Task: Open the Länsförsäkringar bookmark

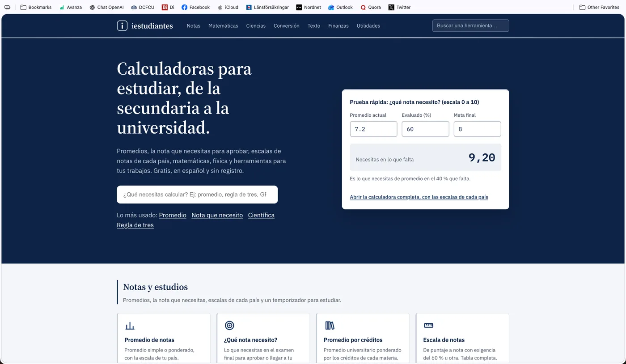Action: 267,7
